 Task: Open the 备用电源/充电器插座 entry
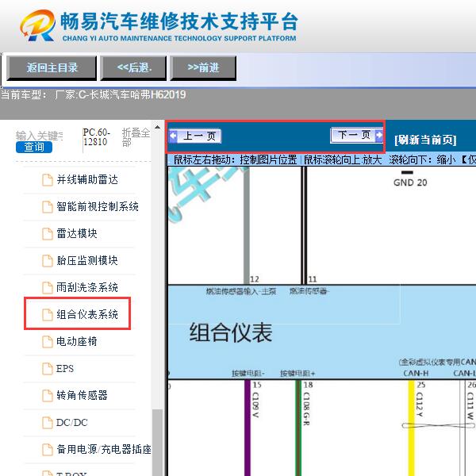point(104,449)
